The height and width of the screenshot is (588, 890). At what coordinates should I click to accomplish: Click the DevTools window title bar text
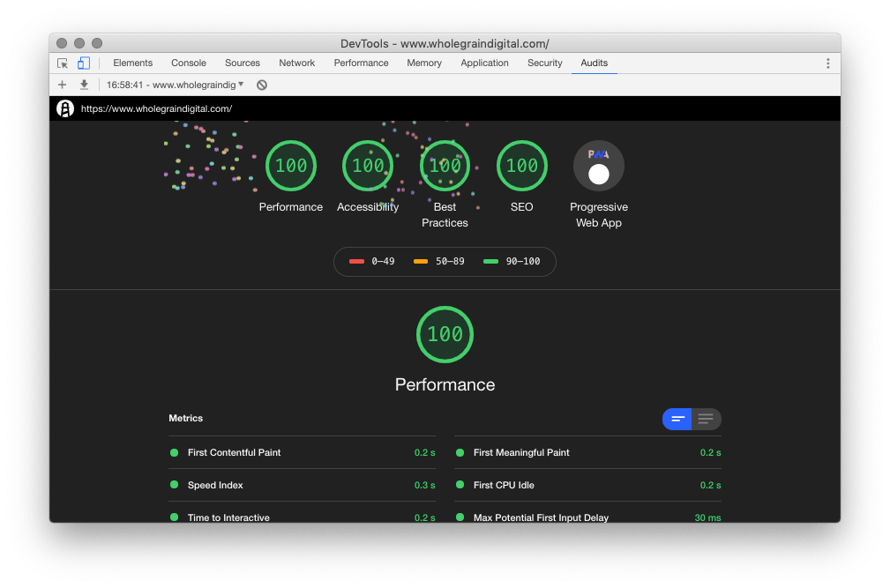pos(445,44)
